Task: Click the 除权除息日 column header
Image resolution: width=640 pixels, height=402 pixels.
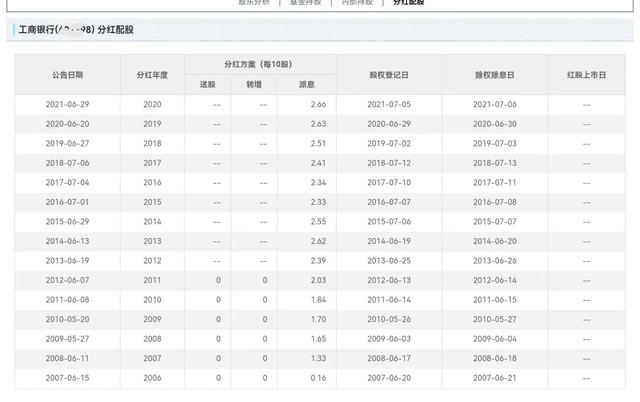Action: click(495, 75)
